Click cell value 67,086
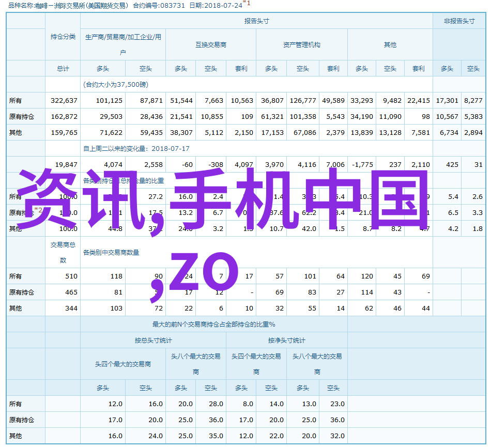491x448 pixels. (305, 132)
